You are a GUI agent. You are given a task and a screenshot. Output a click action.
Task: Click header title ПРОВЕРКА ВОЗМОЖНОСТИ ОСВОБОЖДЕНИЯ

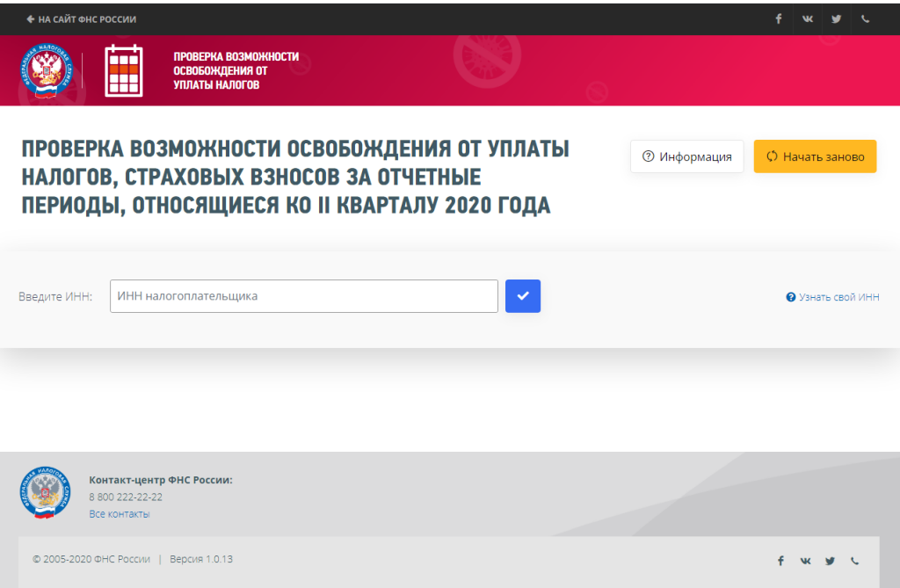tap(236, 70)
